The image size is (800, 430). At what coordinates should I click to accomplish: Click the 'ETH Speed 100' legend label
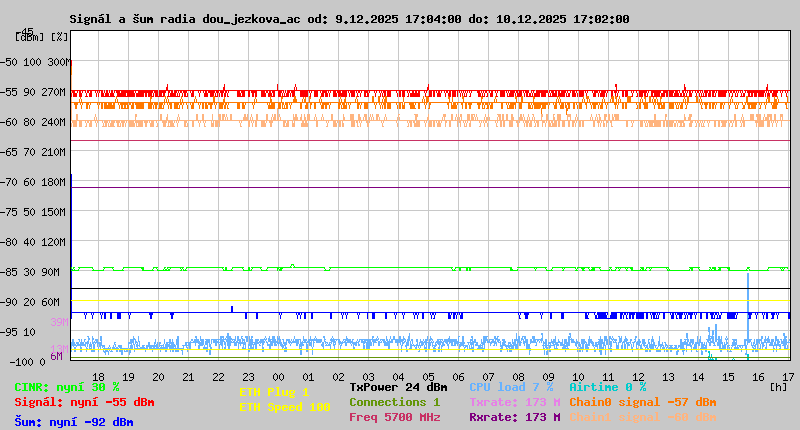285,408
